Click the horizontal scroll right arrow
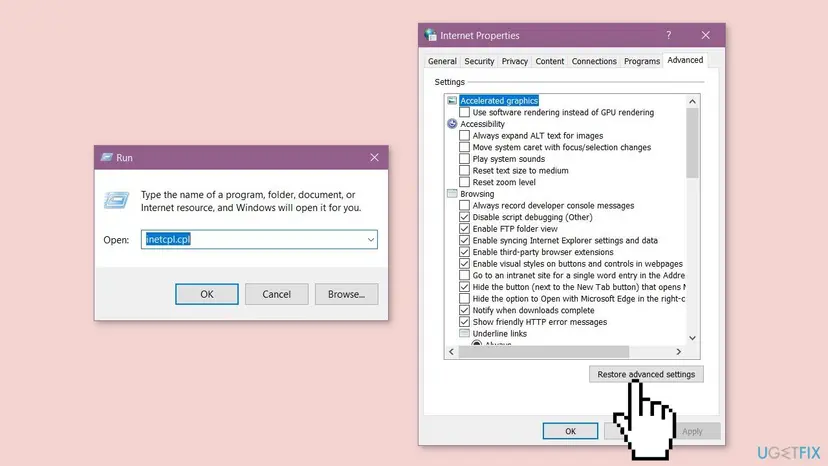828x466 pixels. click(679, 351)
